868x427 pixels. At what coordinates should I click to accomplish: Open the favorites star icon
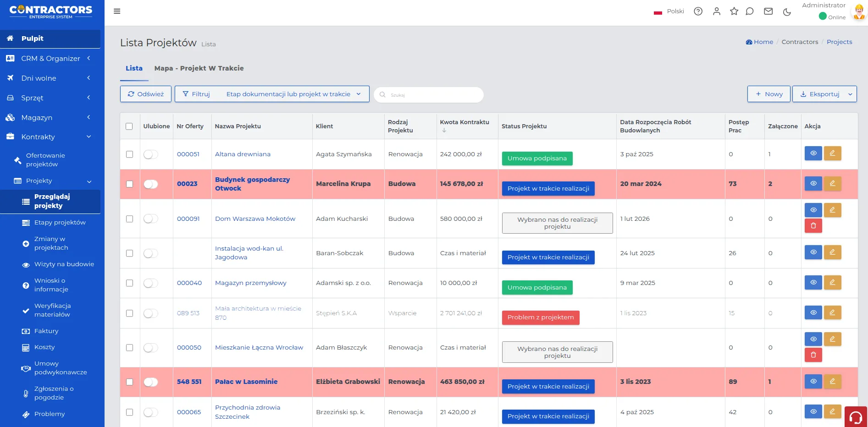click(x=734, y=11)
